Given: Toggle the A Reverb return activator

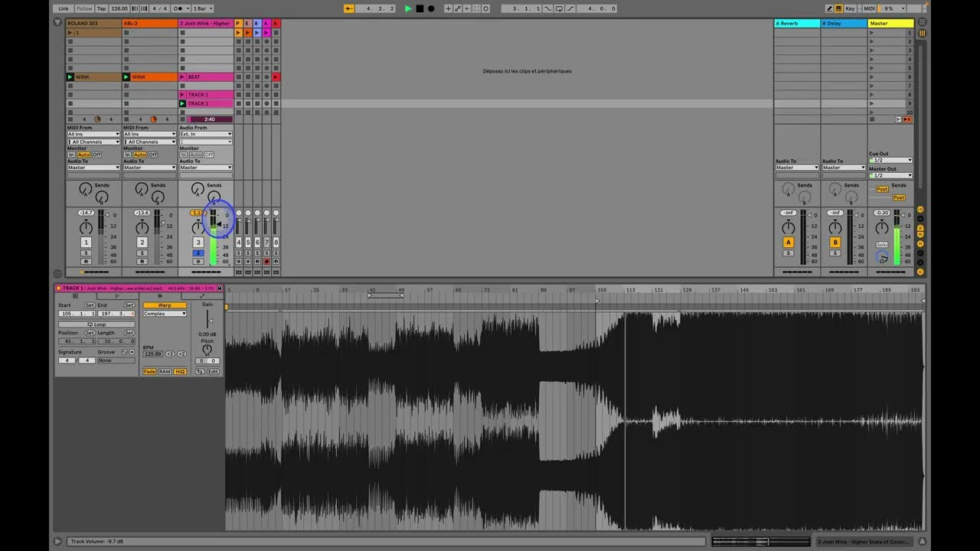Looking at the screenshot, I should 788,242.
